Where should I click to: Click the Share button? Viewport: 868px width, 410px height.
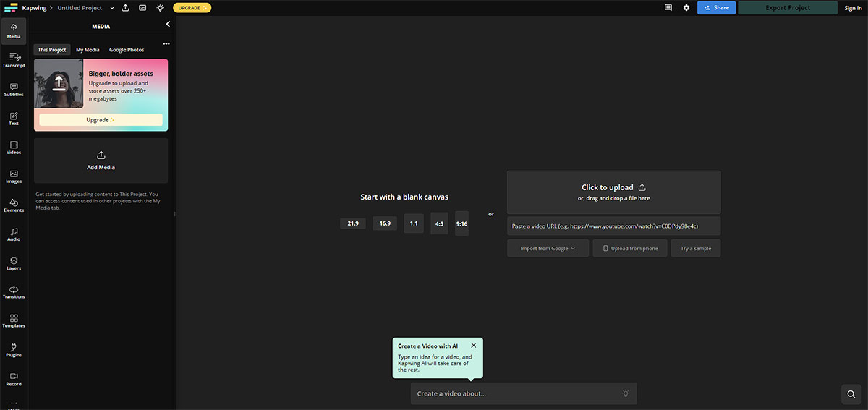(x=716, y=7)
